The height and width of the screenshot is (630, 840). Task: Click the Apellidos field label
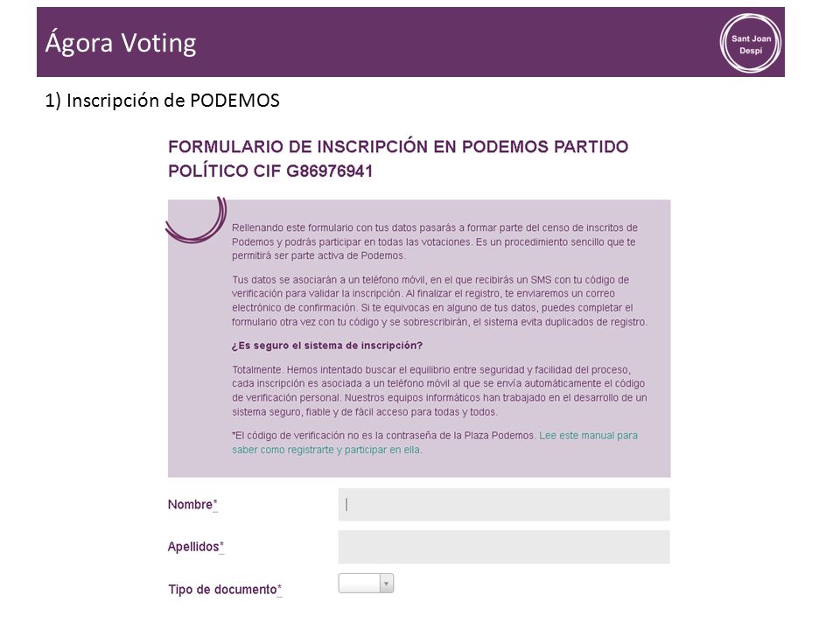point(195,547)
